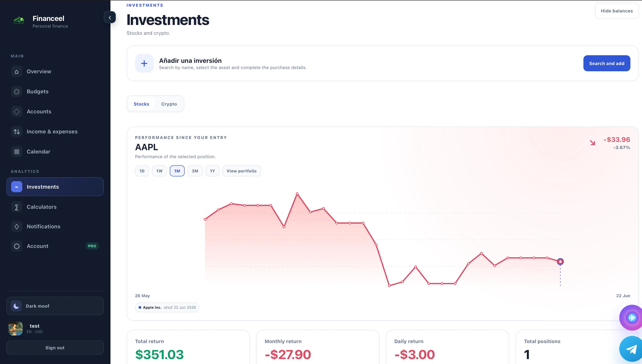Click the Calculators sigma icon
Image resolution: width=642 pixels, height=364 pixels.
tap(16, 207)
